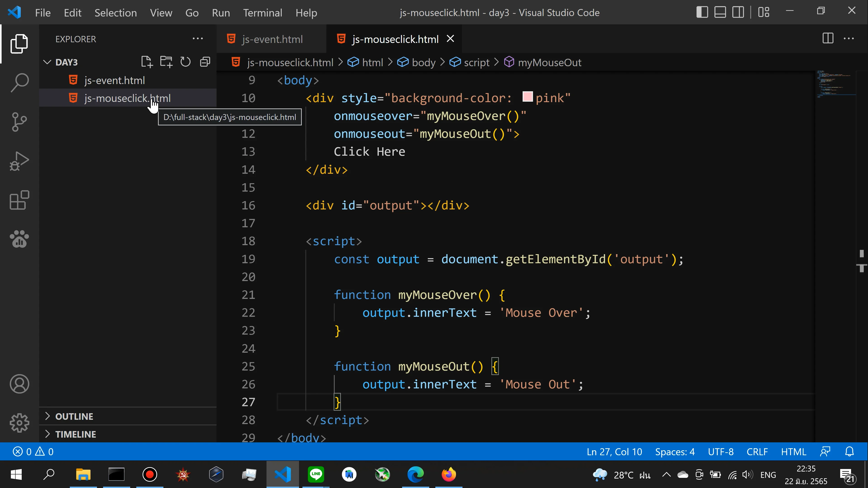This screenshot has width=868, height=488.
Task: Open the Extensions panel icon
Action: [19, 200]
